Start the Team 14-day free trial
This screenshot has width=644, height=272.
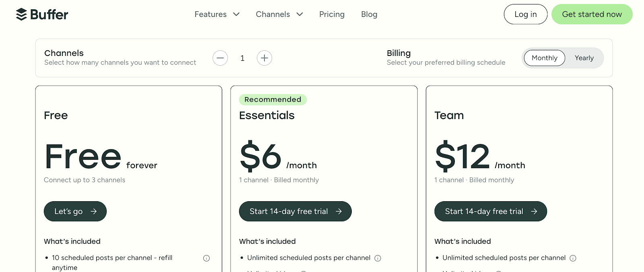tap(484, 211)
